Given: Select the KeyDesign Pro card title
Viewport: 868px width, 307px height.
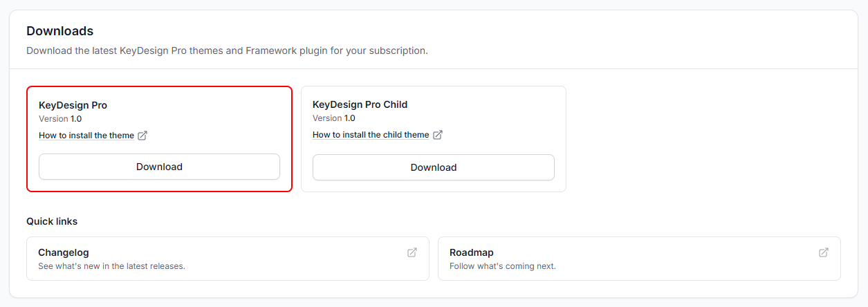Looking at the screenshot, I should tap(73, 105).
